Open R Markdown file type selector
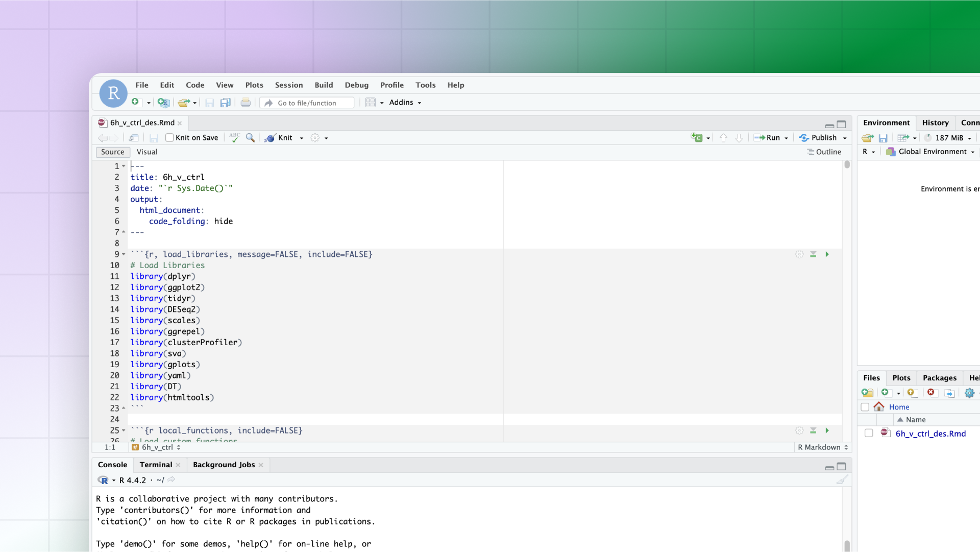Screen dimensions: 980x552 (823, 447)
